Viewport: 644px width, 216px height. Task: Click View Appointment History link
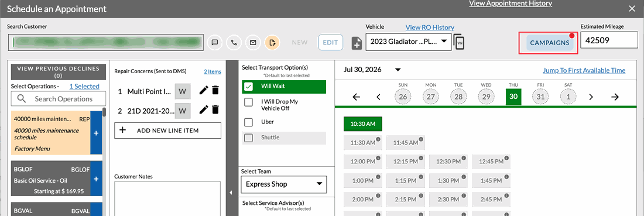tap(511, 4)
